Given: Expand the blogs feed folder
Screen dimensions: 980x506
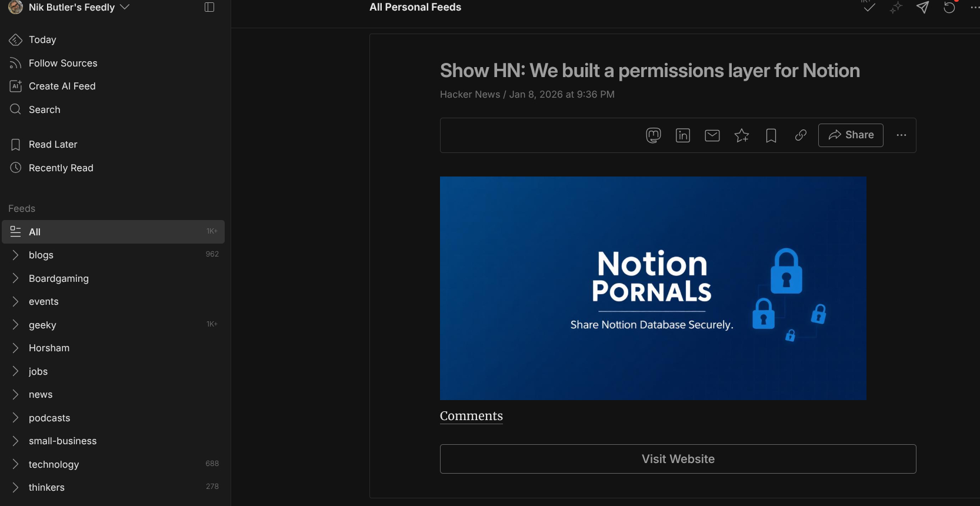Looking at the screenshot, I should click(16, 255).
